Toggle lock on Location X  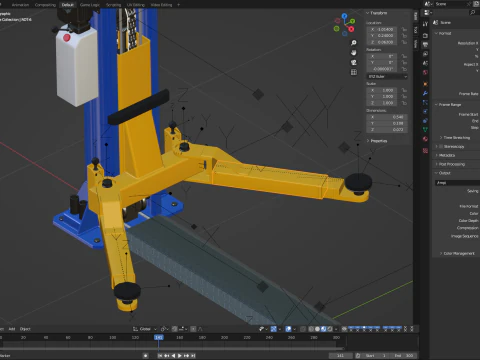[404, 29]
